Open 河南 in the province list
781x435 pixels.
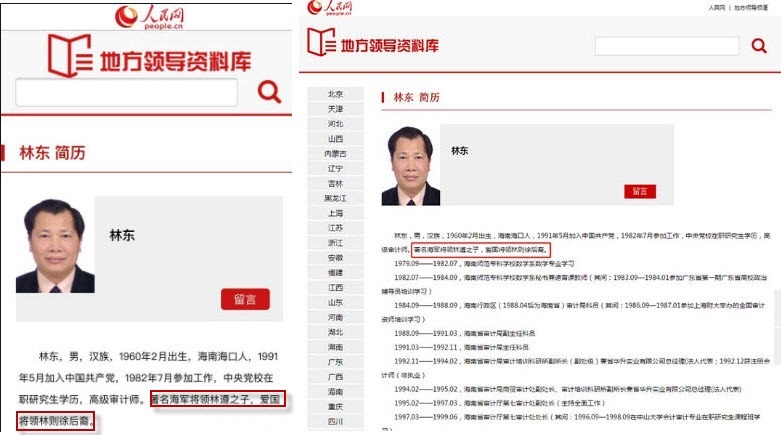click(x=335, y=317)
